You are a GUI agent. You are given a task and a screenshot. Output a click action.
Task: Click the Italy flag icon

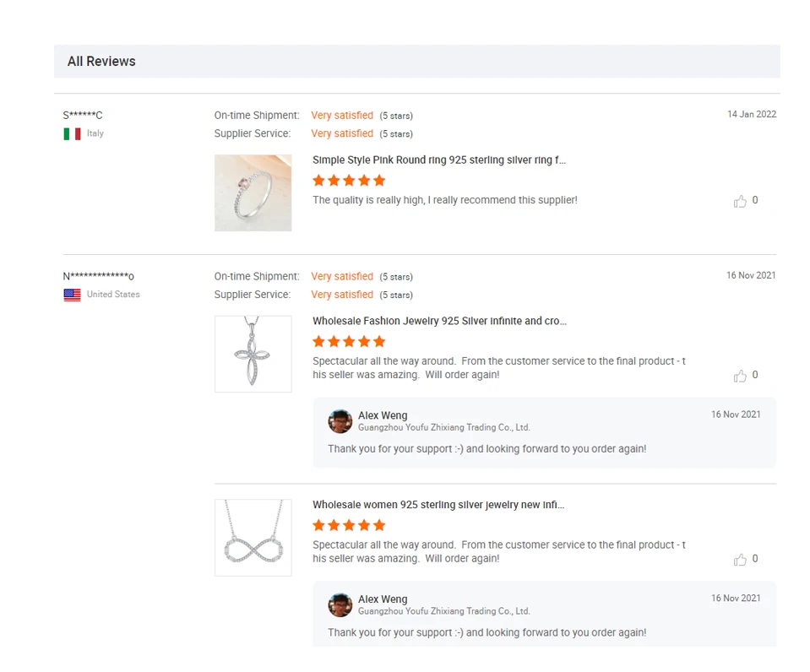pos(73,133)
